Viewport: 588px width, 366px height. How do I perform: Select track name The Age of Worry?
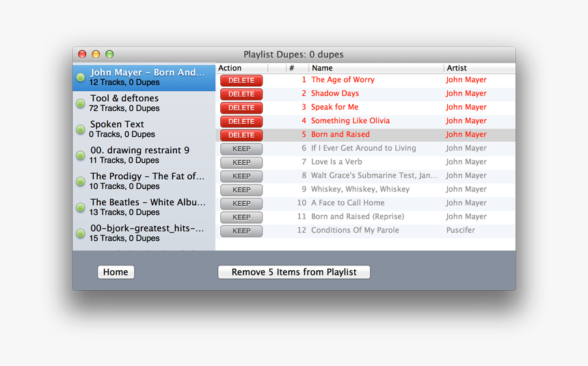pos(343,79)
